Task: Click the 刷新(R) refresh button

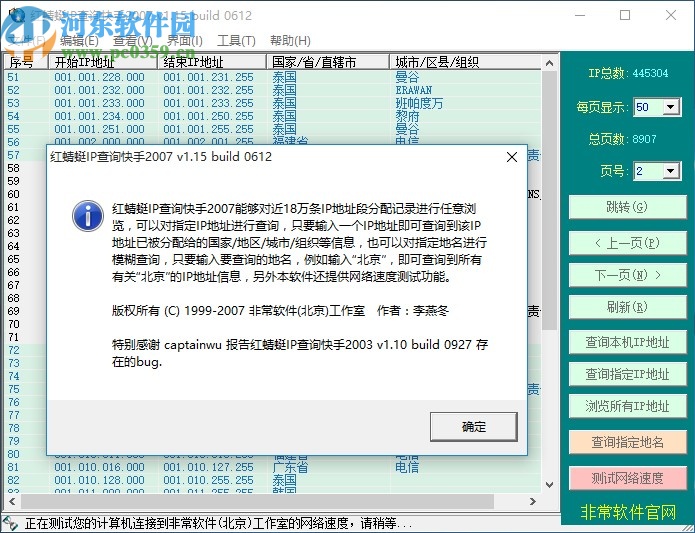Action: [x=627, y=307]
